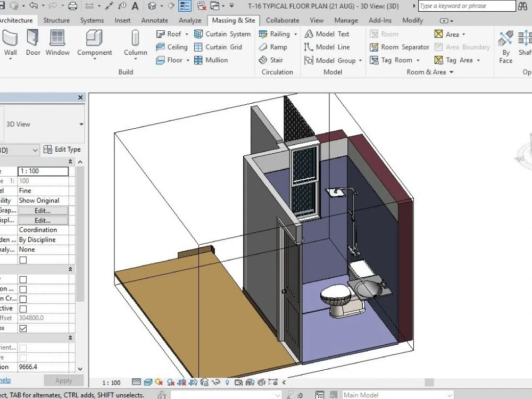Click the Tag by Category toolbar icon
This screenshot has width=532, height=399.
click(x=122, y=6)
